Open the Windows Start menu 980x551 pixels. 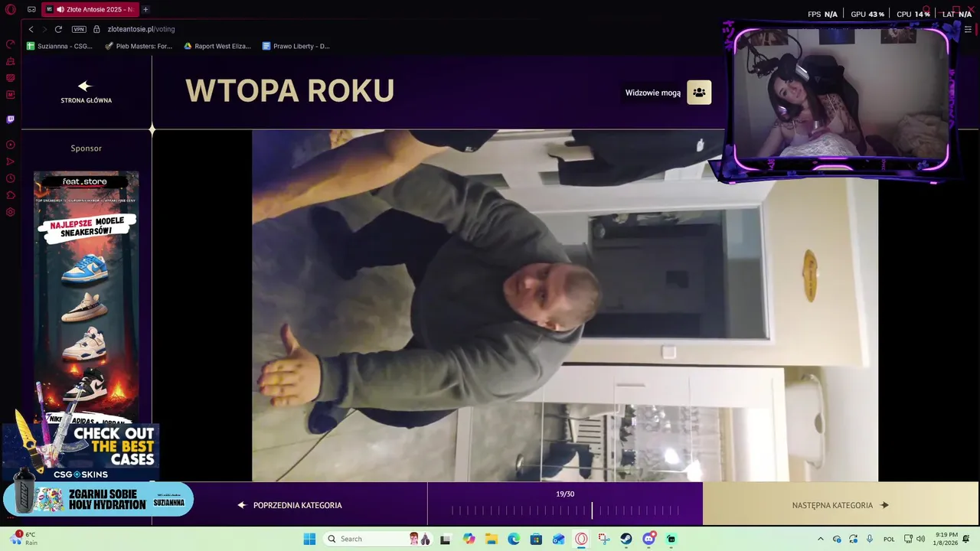[x=309, y=539]
